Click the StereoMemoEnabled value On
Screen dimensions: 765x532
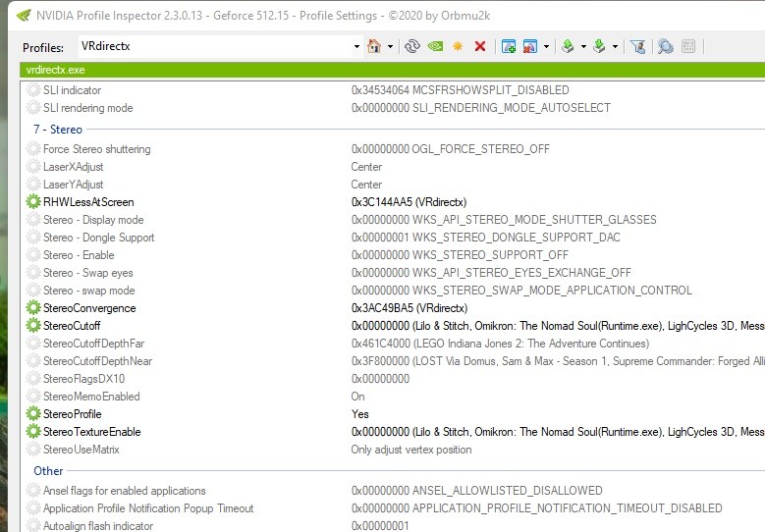point(357,397)
